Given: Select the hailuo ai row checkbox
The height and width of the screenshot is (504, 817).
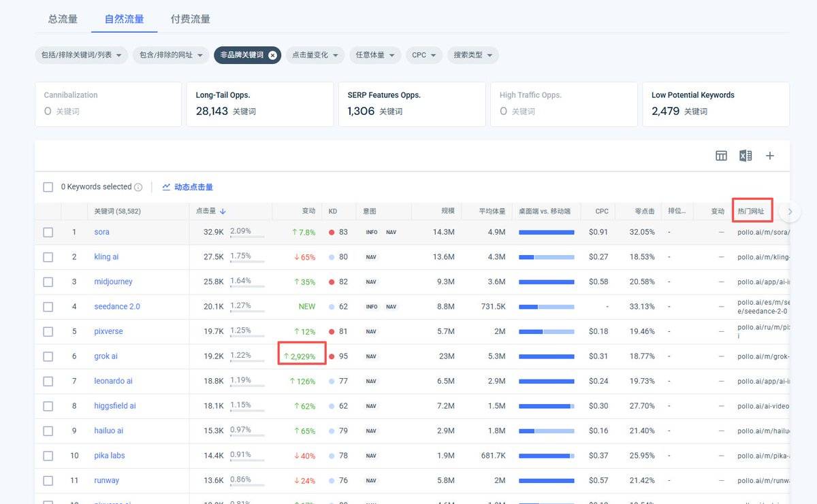Looking at the screenshot, I should tap(48, 431).
